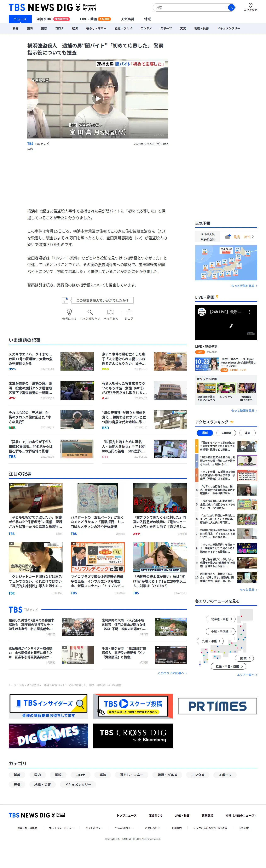Screen dimensions: 266x868
Task: Click the 国内 tag under the article video
Action: tap(30, 149)
